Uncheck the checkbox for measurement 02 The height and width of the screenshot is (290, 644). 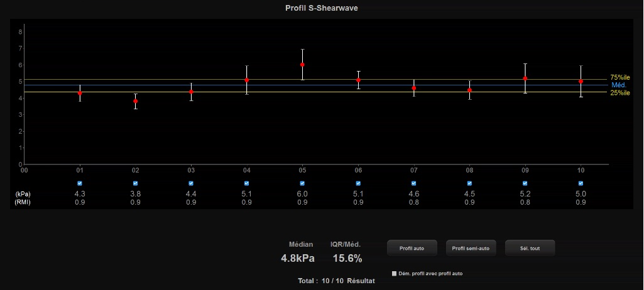pos(136,183)
